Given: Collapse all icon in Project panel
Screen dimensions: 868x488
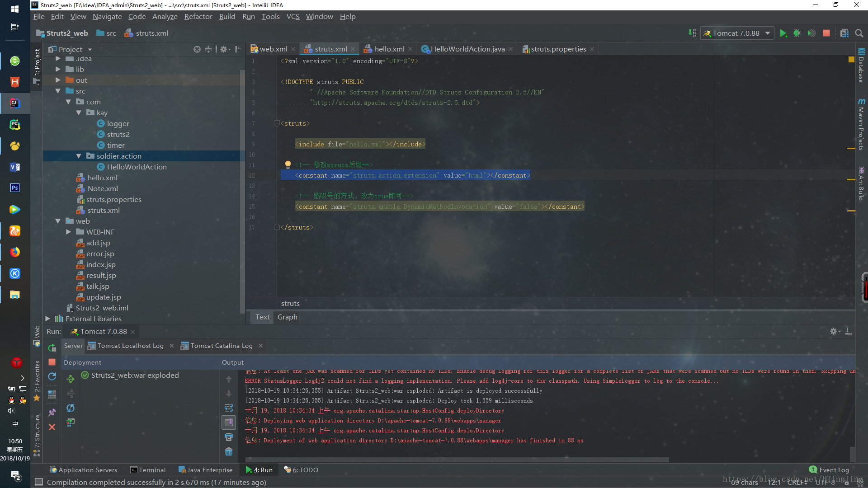Looking at the screenshot, I should (x=208, y=49).
